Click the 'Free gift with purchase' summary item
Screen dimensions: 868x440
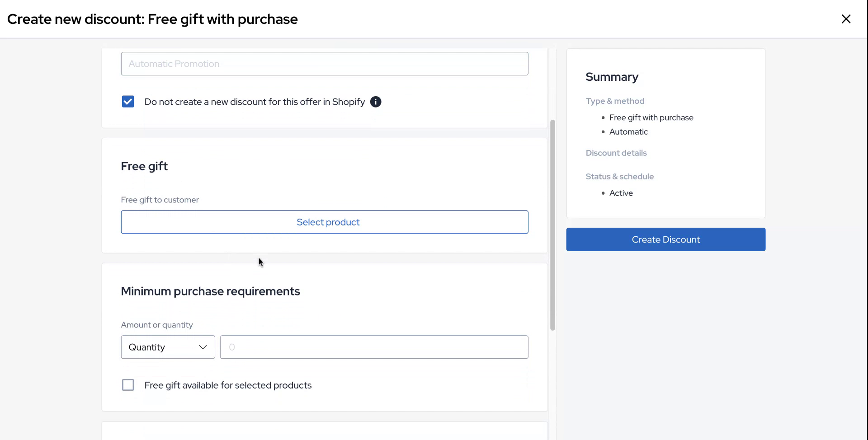click(x=651, y=117)
